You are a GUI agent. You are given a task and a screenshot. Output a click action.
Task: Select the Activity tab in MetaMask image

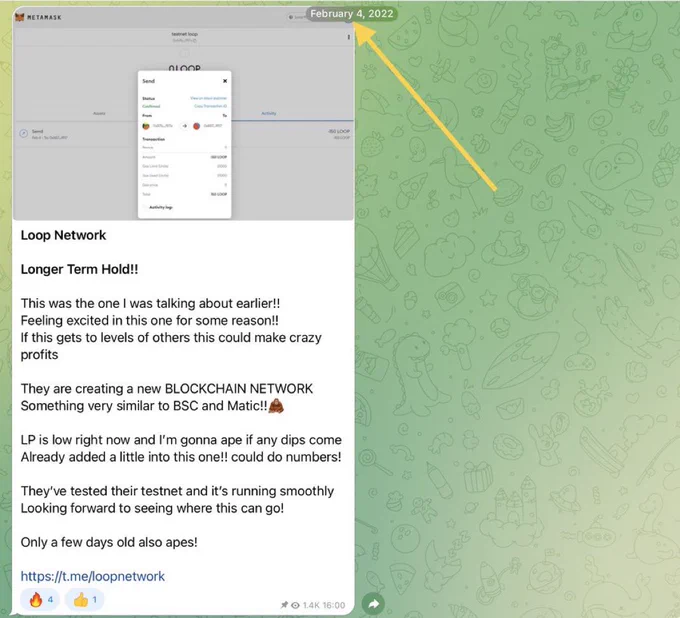268,113
